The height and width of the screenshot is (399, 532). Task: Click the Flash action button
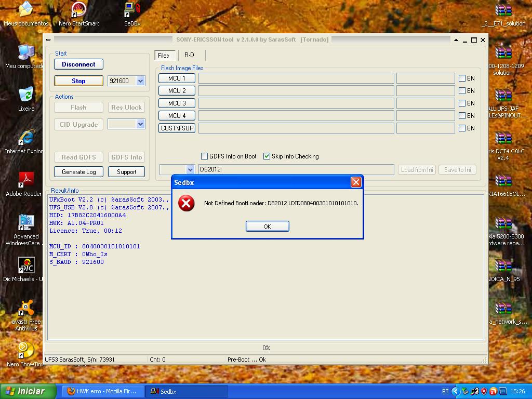pyautogui.click(x=79, y=107)
